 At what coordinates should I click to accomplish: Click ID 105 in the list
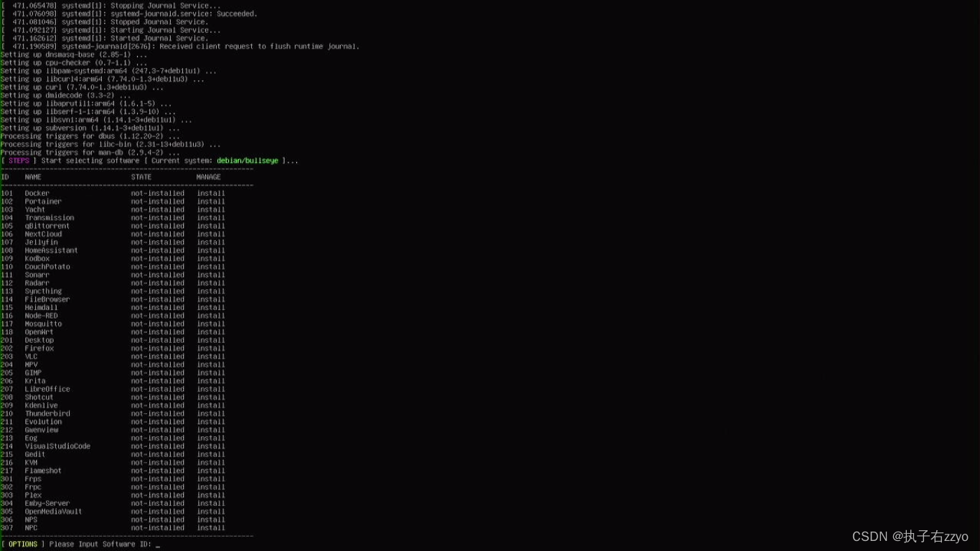click(x=7, y=226)
